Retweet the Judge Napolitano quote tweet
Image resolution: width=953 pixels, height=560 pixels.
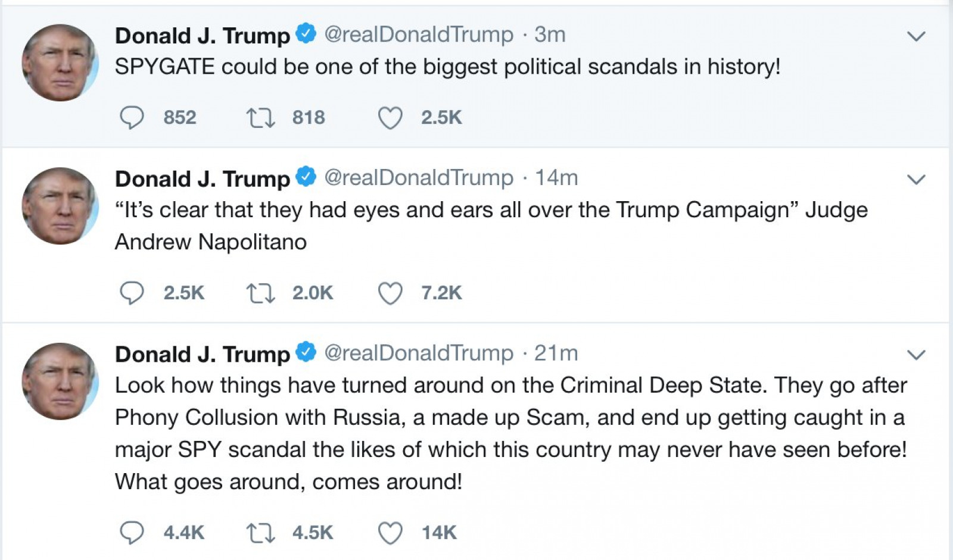tap(261, 293)
